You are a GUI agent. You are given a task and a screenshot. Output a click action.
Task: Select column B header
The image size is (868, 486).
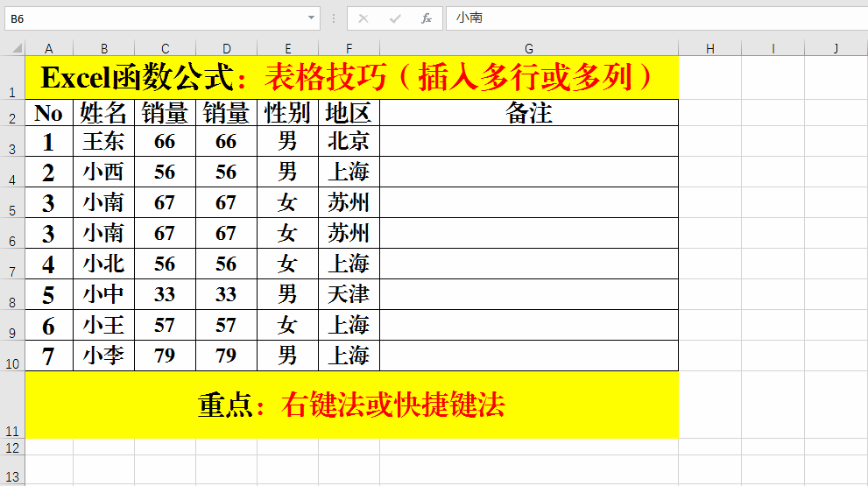[x=103, y=49]
